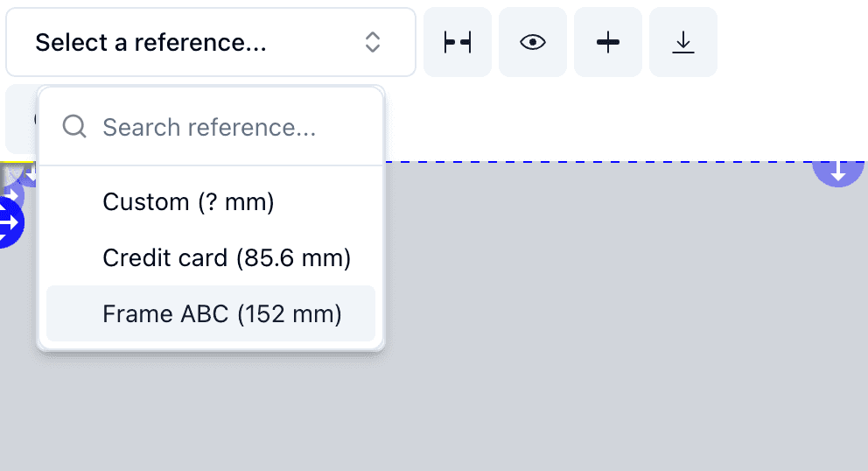The image size is (868, 471).
Task: Click the magnifier icon in search box
Action: coord(75,127)
